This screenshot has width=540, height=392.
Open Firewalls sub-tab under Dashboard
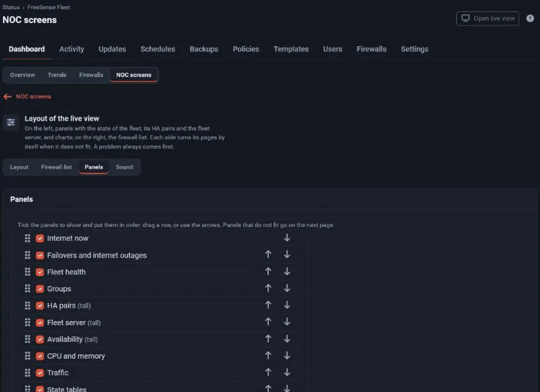coord(91,75)
